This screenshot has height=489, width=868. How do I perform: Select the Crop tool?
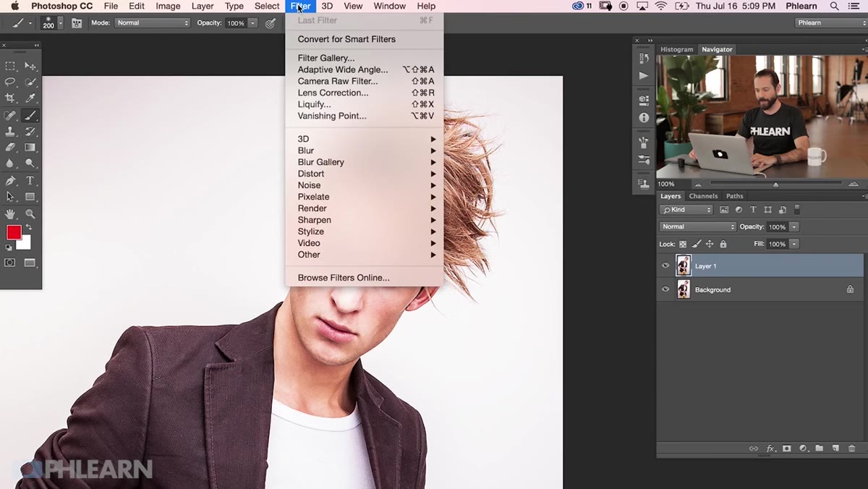[x=10, y=98]
